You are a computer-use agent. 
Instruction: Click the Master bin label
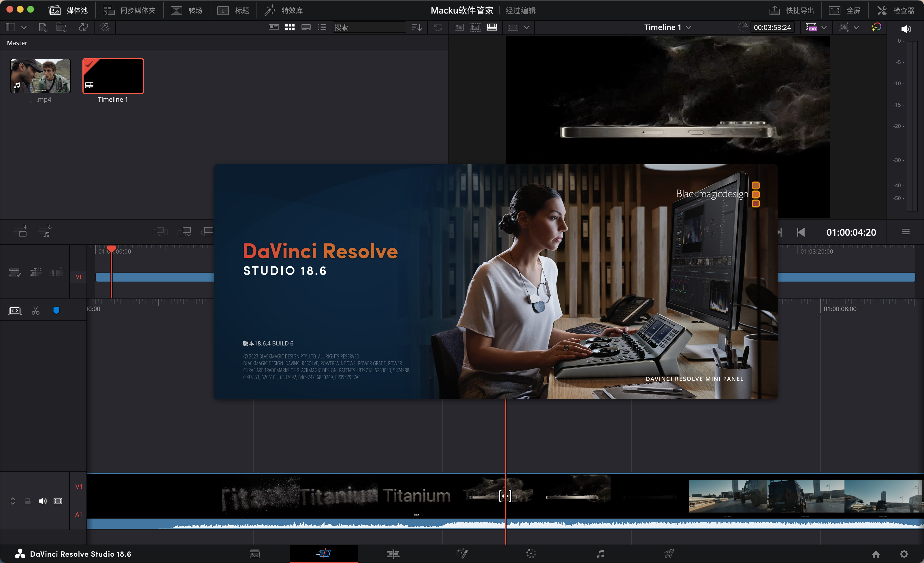17,43
